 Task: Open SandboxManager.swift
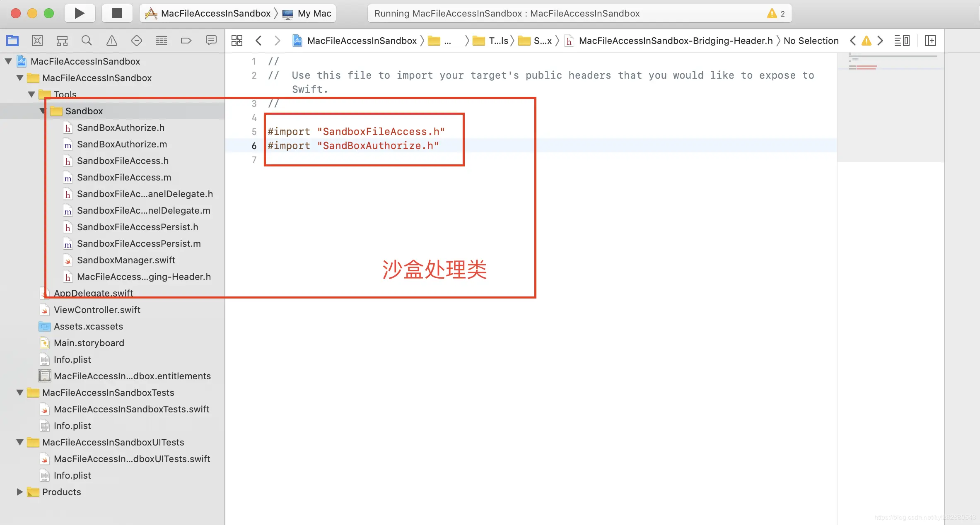click(126, 260)
